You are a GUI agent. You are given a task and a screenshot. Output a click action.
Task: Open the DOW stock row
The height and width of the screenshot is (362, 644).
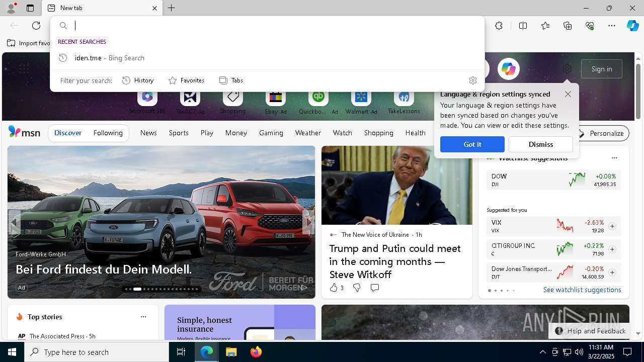coord(553,180)
